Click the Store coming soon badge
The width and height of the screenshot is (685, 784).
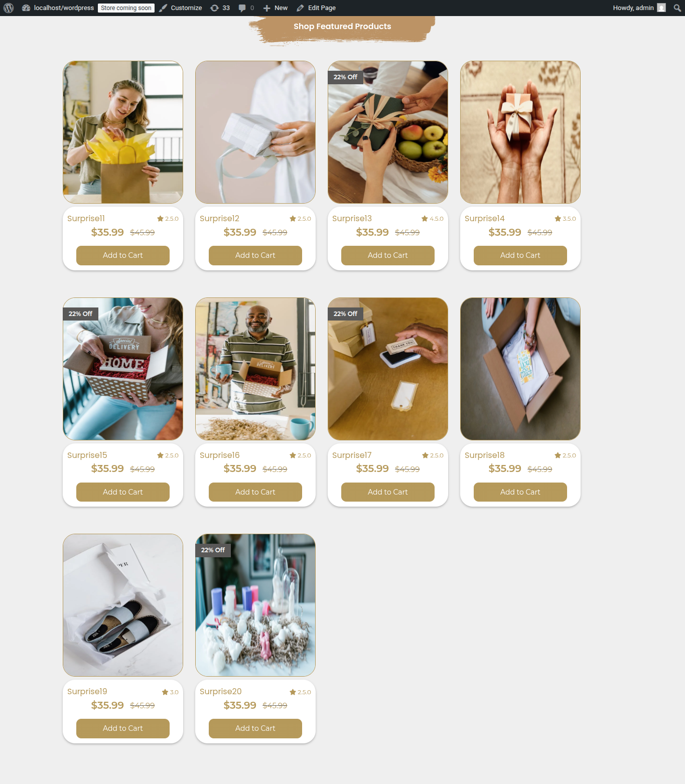[x=126, y=8]
